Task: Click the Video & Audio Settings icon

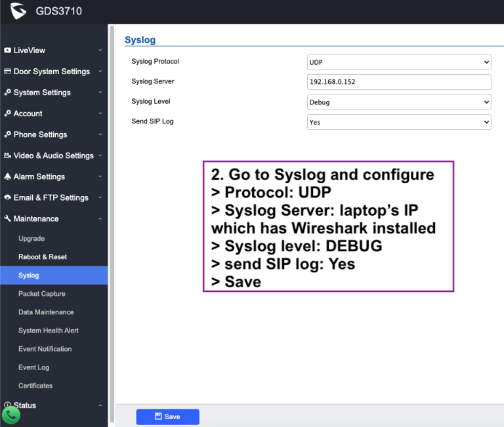Action: (x=7, y=155)
